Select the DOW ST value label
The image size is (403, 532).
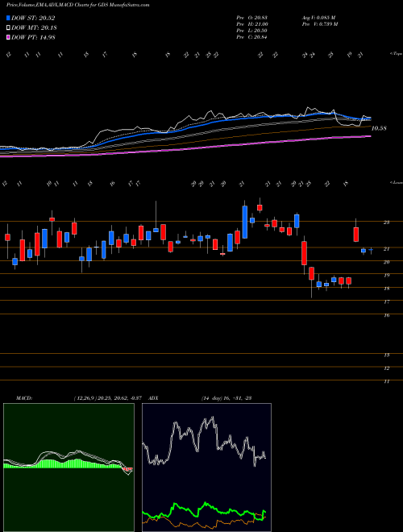pos(33,19)
